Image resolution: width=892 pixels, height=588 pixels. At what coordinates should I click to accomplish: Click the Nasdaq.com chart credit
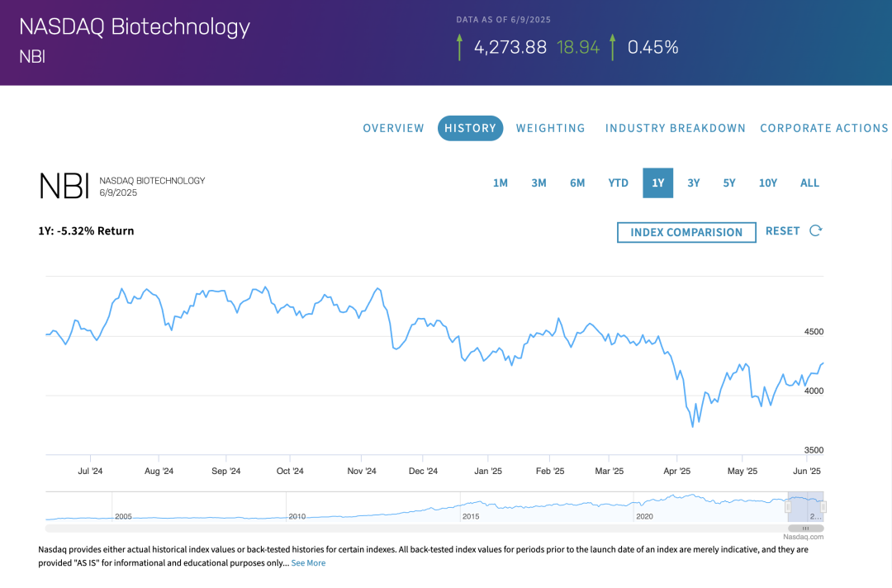pos(804,537)
